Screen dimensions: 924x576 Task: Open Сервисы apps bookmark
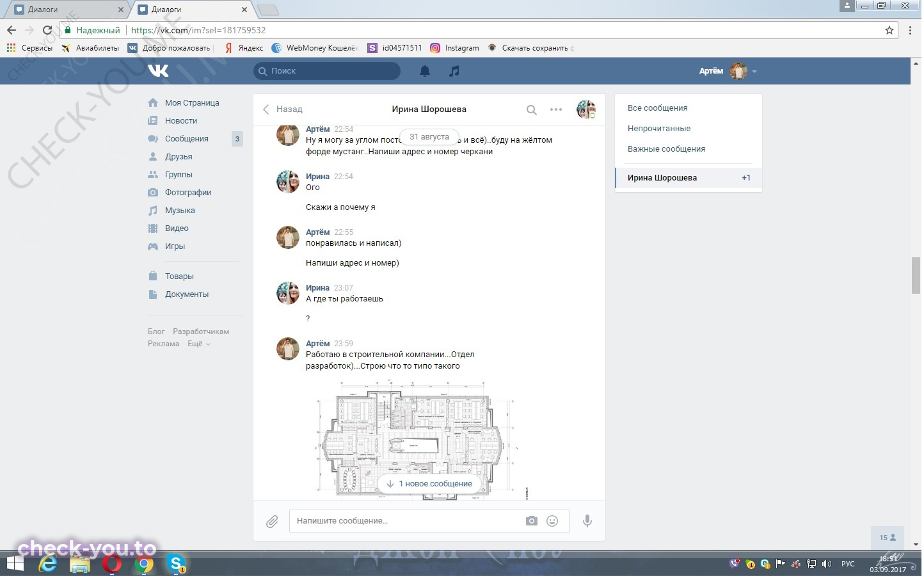[29, 48]
